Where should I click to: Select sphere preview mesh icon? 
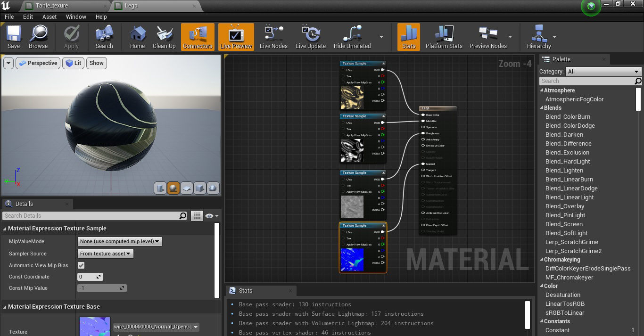[173, 188]
